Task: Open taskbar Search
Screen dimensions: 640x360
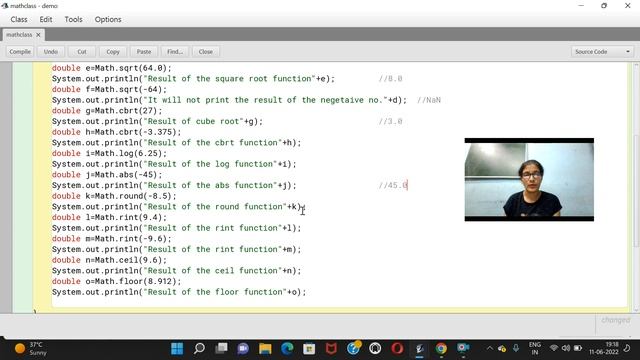Action: (199, 349)
